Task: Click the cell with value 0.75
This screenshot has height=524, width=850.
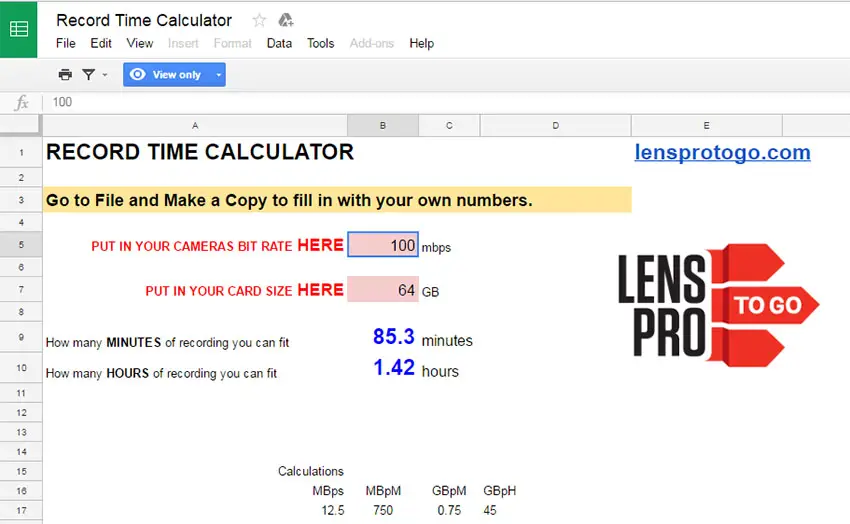Action: pos(449,510)
